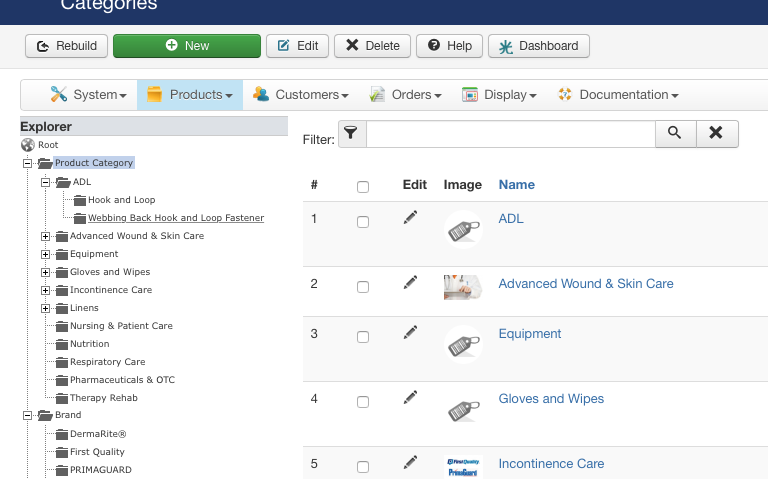Expand Advanced Wound & Skin Care node
Screen dimensions: 768x479
tap(46, 237)
